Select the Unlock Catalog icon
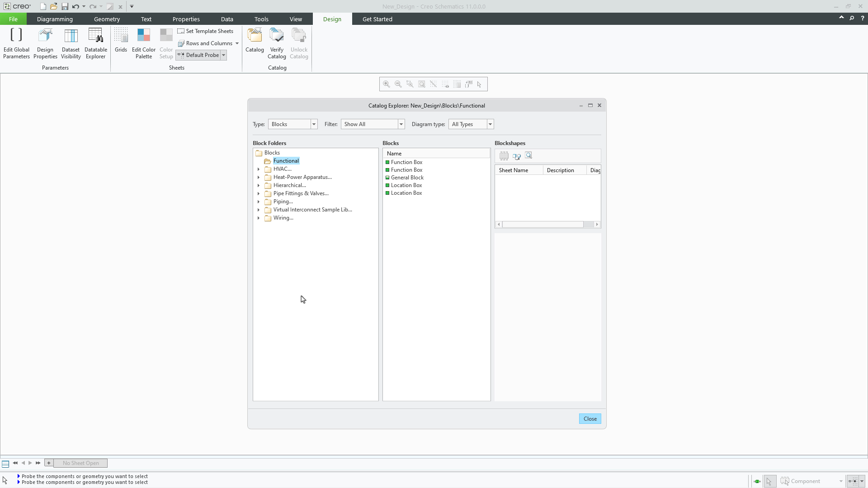The image size is (868, 488). tap(299, 43)
